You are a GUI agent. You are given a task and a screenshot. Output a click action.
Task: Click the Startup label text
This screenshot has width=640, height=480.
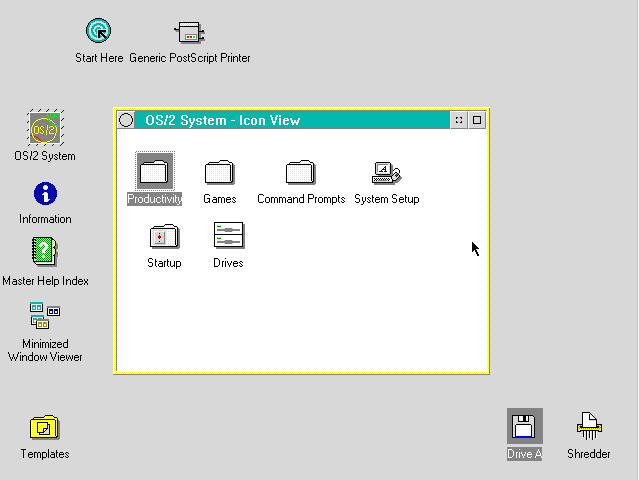tap(164, 263)
